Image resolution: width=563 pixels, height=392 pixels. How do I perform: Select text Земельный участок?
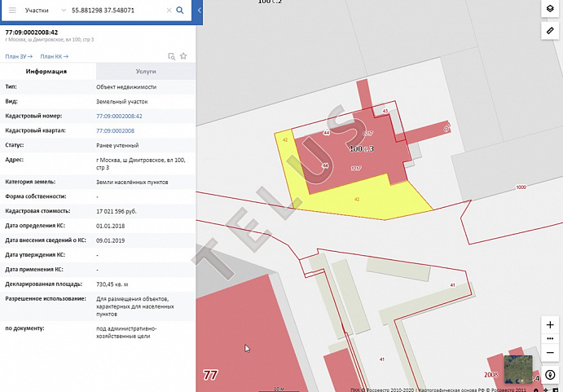(122, 102)
